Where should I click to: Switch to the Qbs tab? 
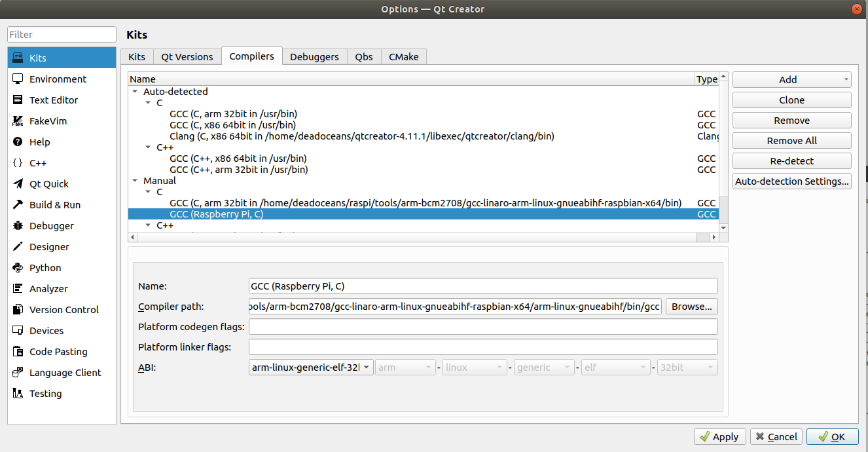tap(364, 57)
